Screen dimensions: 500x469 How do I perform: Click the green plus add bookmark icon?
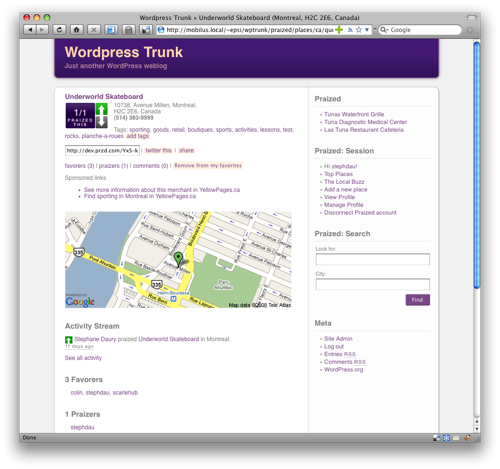pyautogui.click(x=339, y=30)
